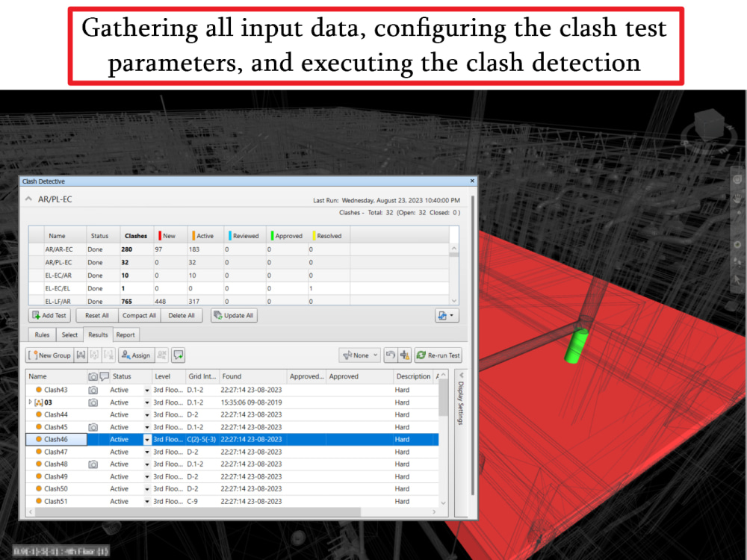Viewport: 747px width, 560px height.
Task: Select the AR/PL-EC test row
Action: 239,262
